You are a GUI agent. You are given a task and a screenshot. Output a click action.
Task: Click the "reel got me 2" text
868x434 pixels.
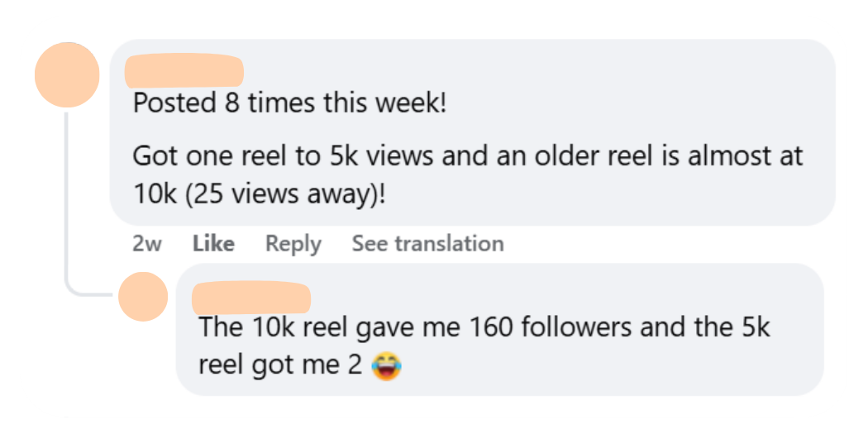(279, 365)
